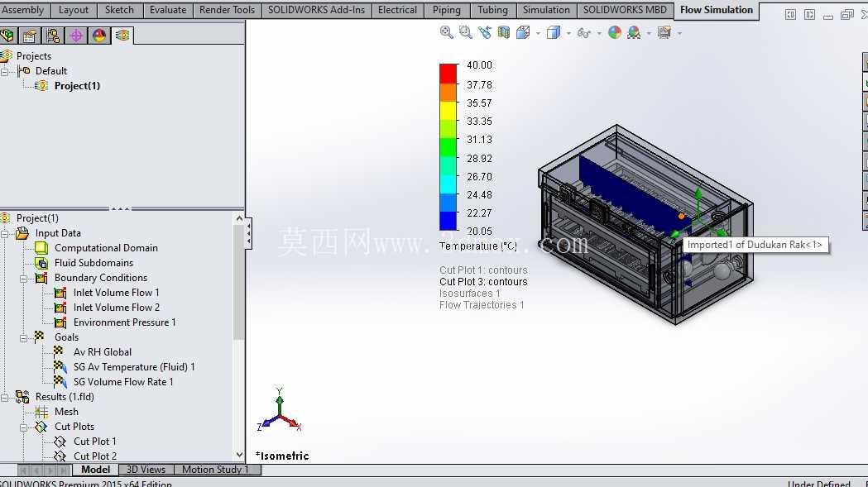Viewport: 868px width, 487px height.
Task: Open the DisplayManager color ball tab
Action: pyautogui.click(x=99, y=36)
